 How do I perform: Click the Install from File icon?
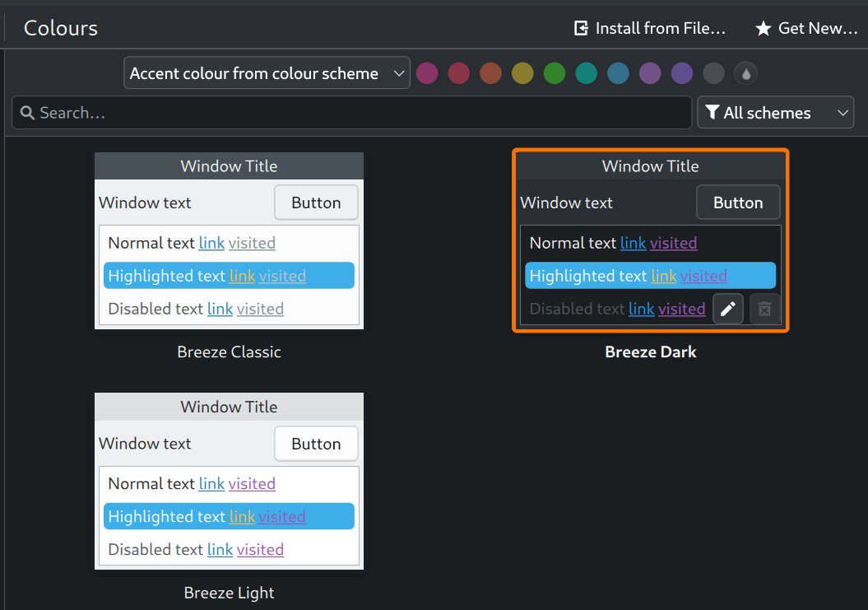tap(581, 28)
